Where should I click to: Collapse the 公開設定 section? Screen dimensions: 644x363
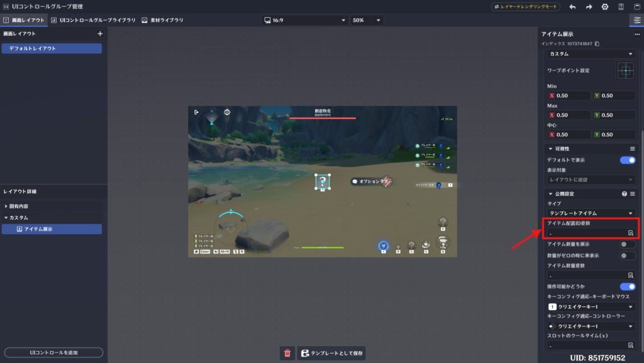tap(550, 194)
